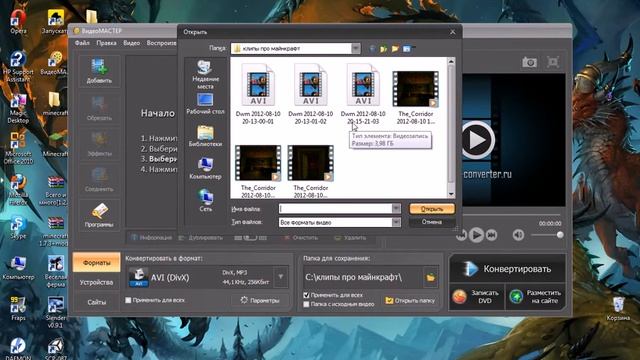The width and height of the screenshot is (640, 360).
Task: Toggle Применить для всех under format
Action: click(128, 300)
